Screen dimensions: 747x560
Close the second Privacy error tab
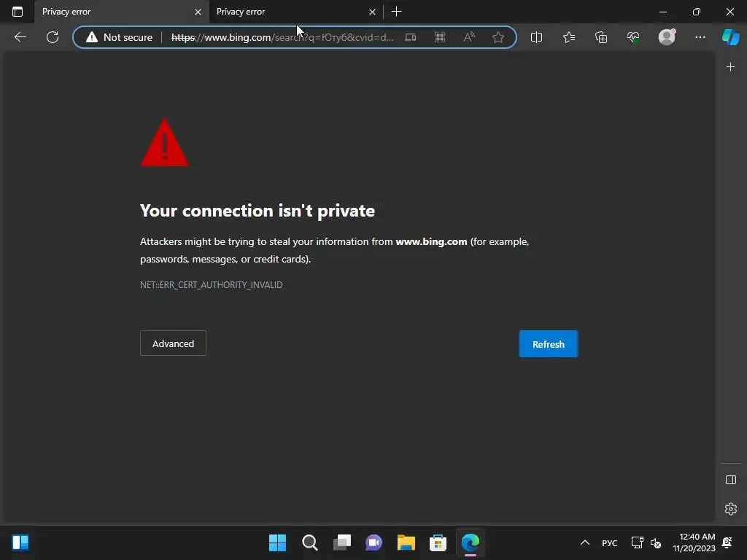tap(372, 12)
